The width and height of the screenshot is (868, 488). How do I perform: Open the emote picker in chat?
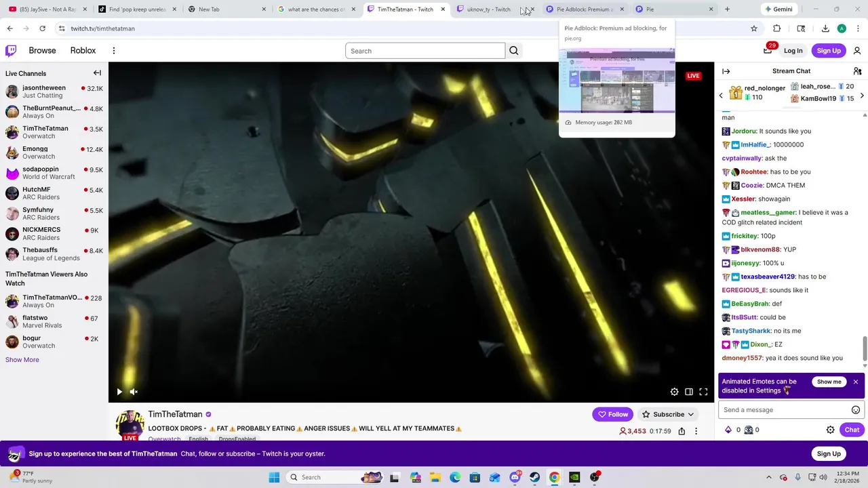click(x=856, y=410)
